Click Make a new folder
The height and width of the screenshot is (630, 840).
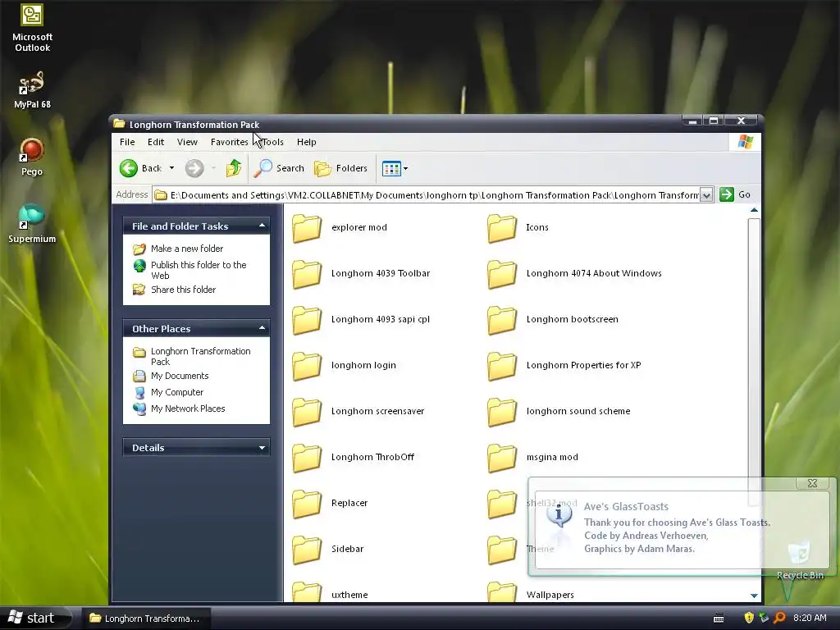click(x=178, y=249)
